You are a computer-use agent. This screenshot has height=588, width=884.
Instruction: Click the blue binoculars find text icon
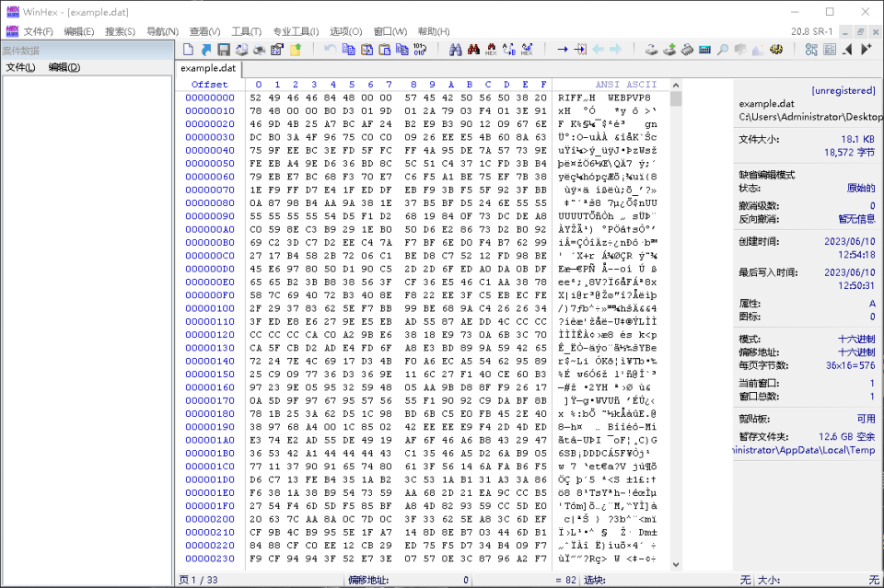click(x=456, y=49)
